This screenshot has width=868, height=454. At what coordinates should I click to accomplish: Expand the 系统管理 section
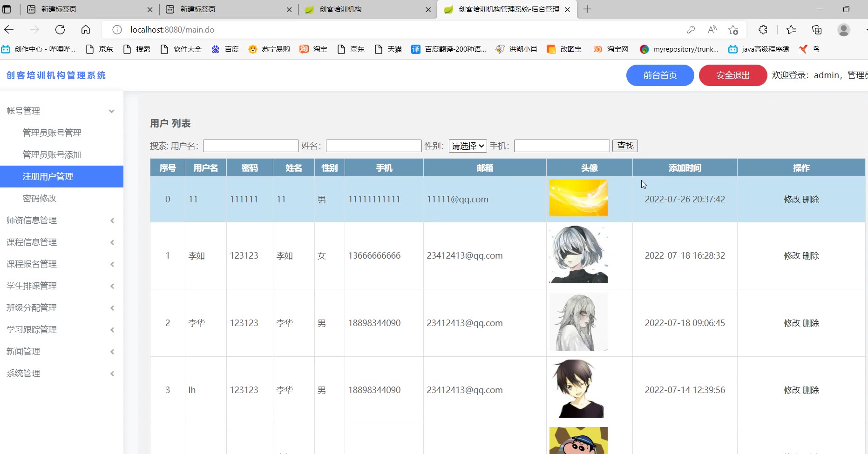[x=61, y=374]
